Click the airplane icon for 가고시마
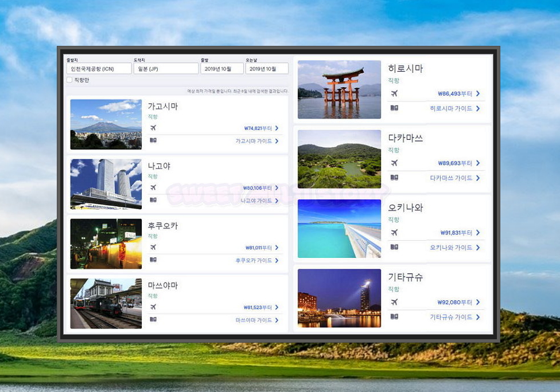560x392 pixels. [x=153, y=128]
